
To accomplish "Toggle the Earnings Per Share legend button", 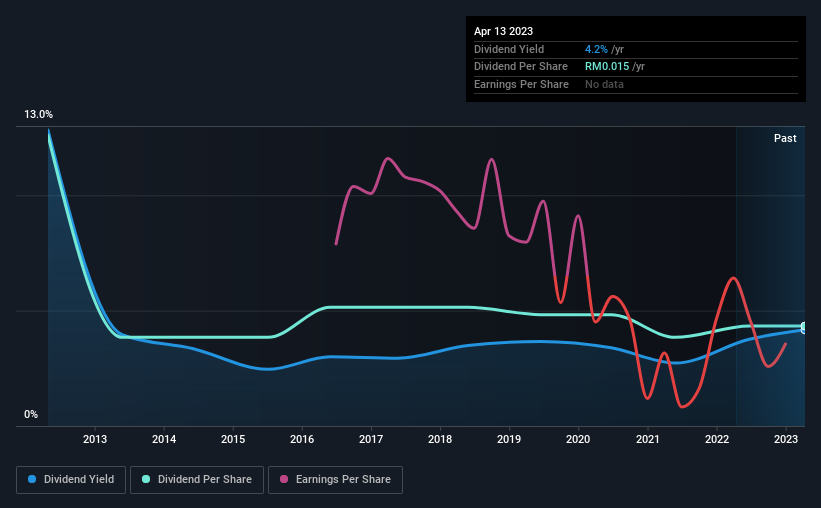I will (x=335, y=480).
